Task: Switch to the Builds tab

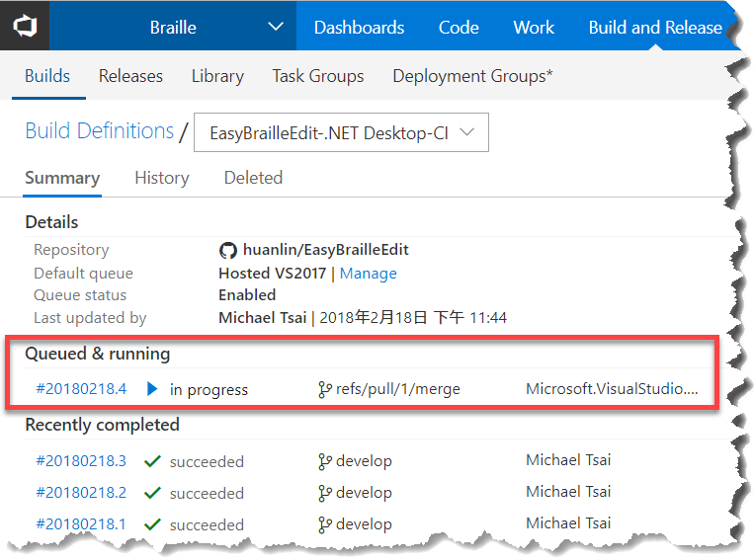Action: click(47, 76)
